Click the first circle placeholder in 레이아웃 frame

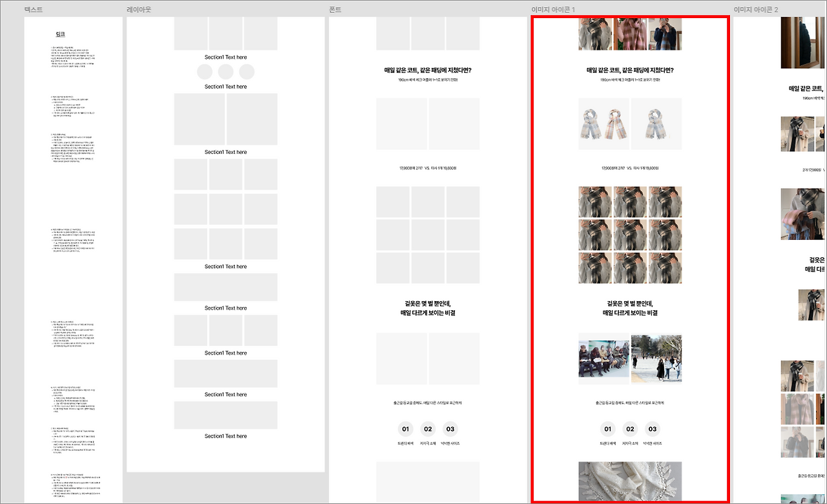click(x=204, y=72)
